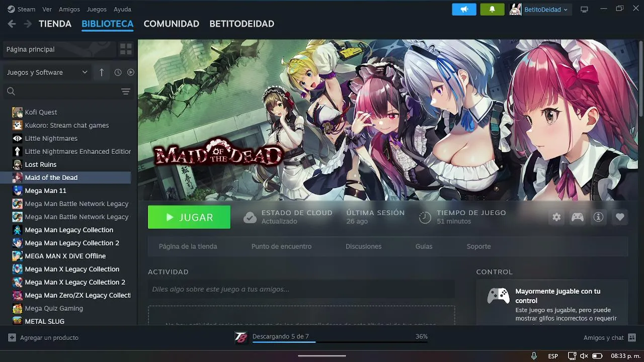Click Página principal in the sidebar
Viewport: 644px width, 362px height.
59,49
